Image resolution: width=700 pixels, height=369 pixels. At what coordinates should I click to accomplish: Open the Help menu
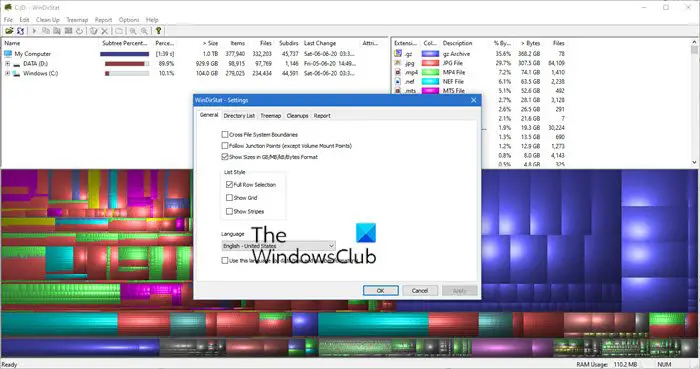click(152, 20)
